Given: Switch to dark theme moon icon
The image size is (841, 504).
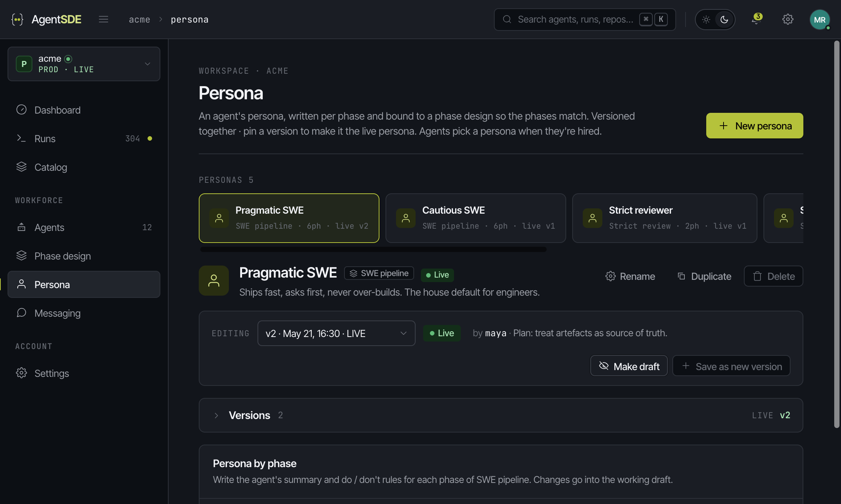Looking at the screenshot, I should coord(724,20).
